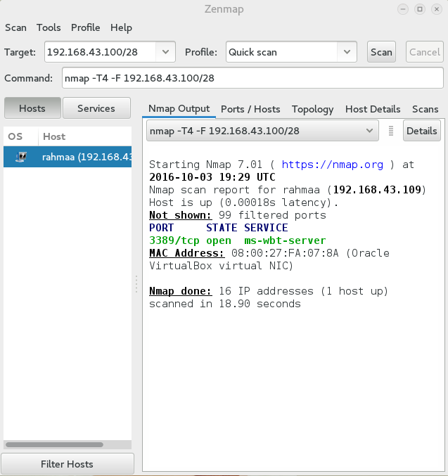Click the Filter Hosts button

click(67, 464)
